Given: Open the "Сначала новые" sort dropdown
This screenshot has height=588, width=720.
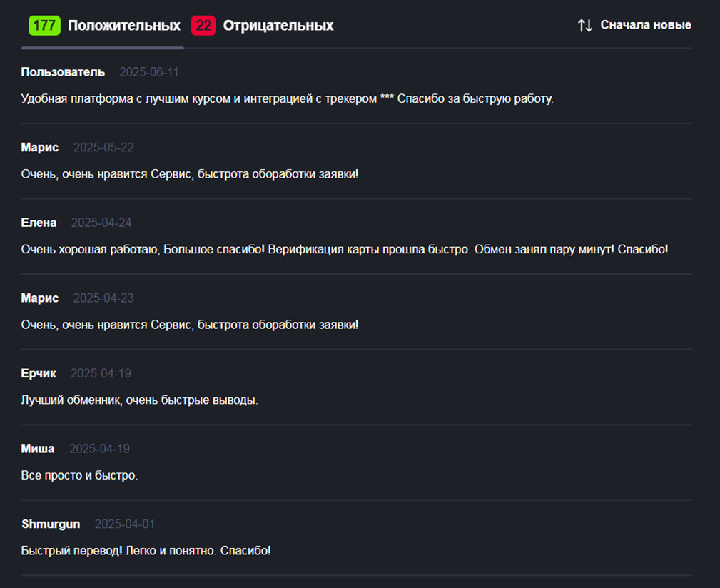Looking at the screenshot, I should 645,25.
